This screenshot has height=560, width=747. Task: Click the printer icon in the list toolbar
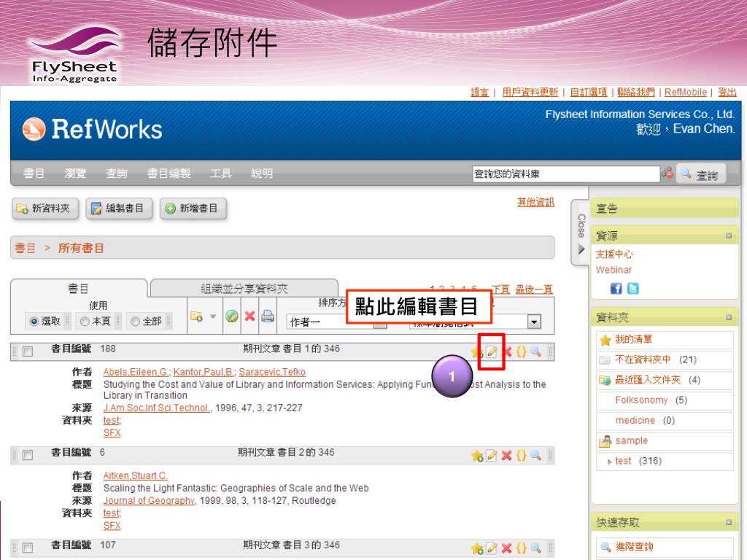[268, 316]
